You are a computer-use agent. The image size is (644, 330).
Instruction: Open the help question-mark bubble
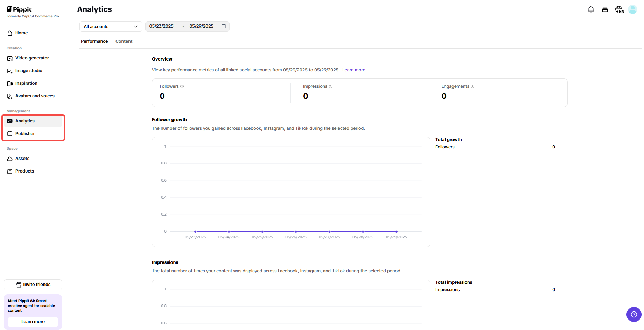coord(634,315)
